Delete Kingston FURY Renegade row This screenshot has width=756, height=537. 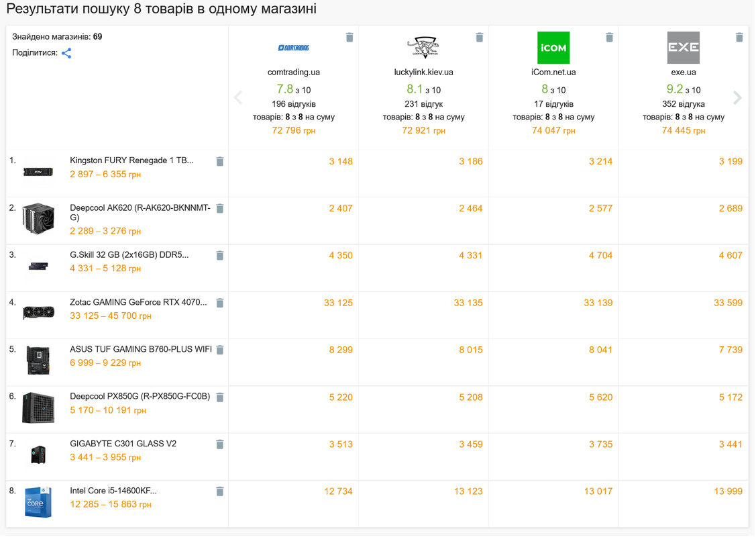click(220, 161)
